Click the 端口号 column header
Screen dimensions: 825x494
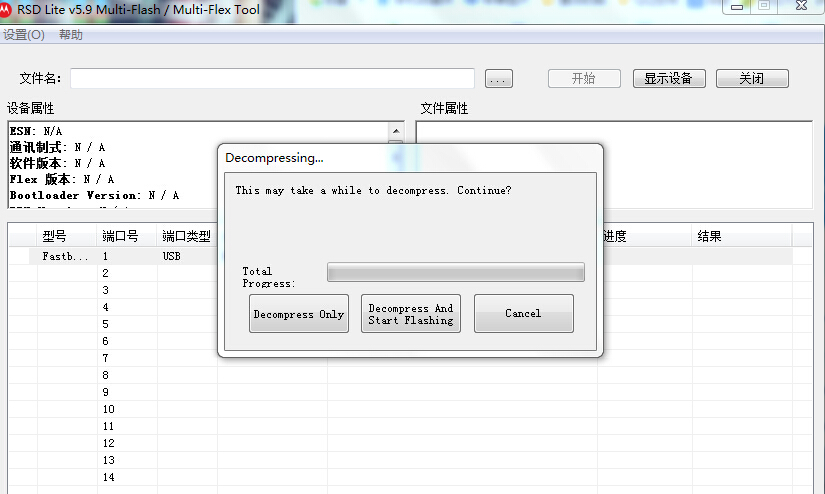pyautogui.click(x=126, y=236)
